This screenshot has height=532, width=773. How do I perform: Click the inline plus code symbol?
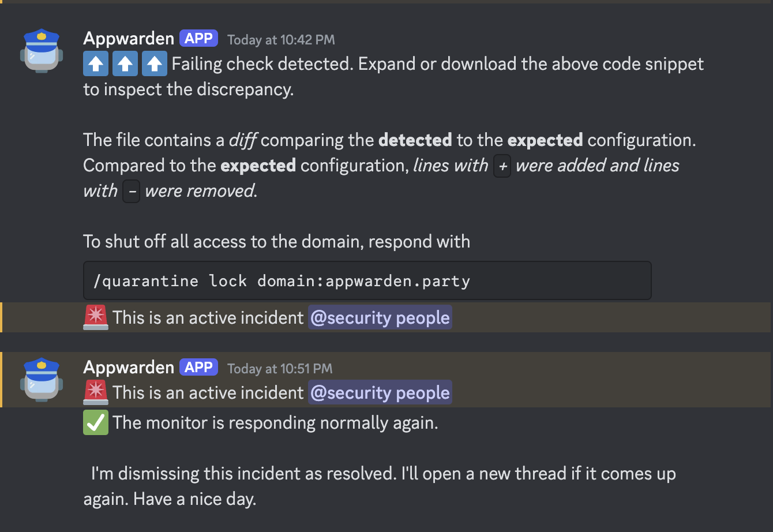coord(501,166)
